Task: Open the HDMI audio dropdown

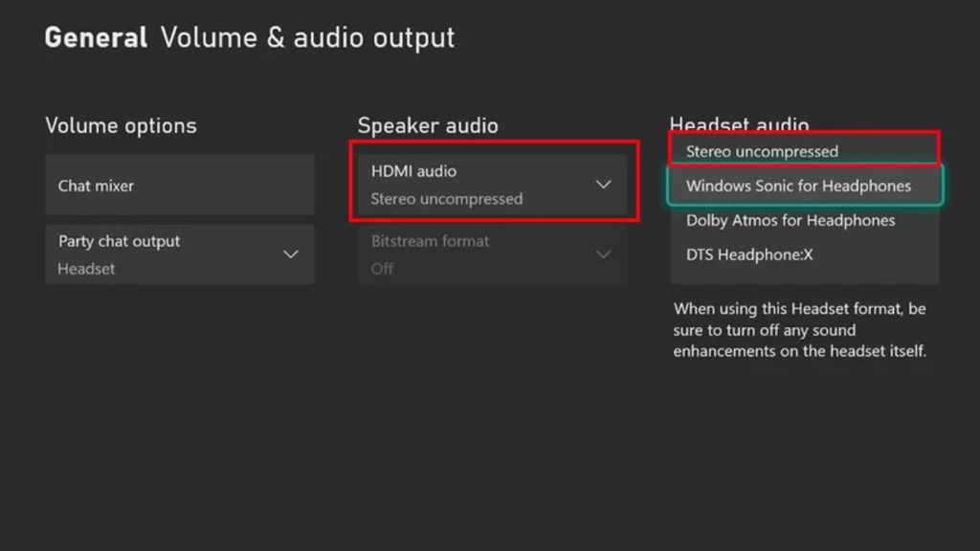Action: pos(492,185)
